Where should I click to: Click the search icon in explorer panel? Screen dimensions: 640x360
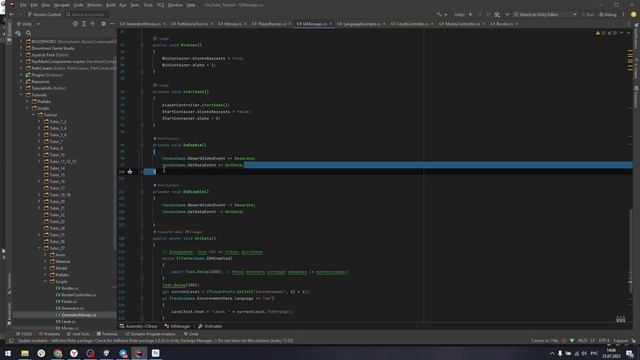[x=29, y=33]
